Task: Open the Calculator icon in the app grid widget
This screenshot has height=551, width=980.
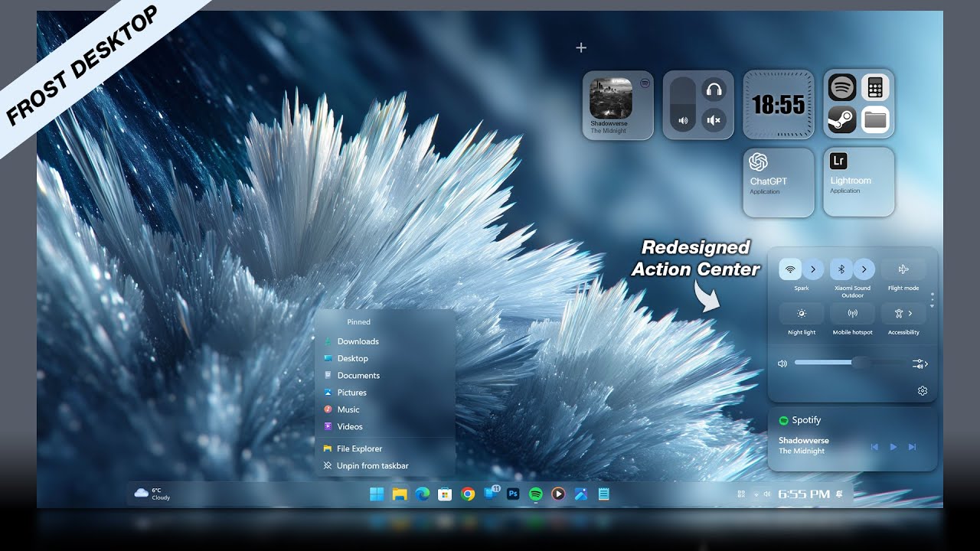Action: (x=875, y=87)
